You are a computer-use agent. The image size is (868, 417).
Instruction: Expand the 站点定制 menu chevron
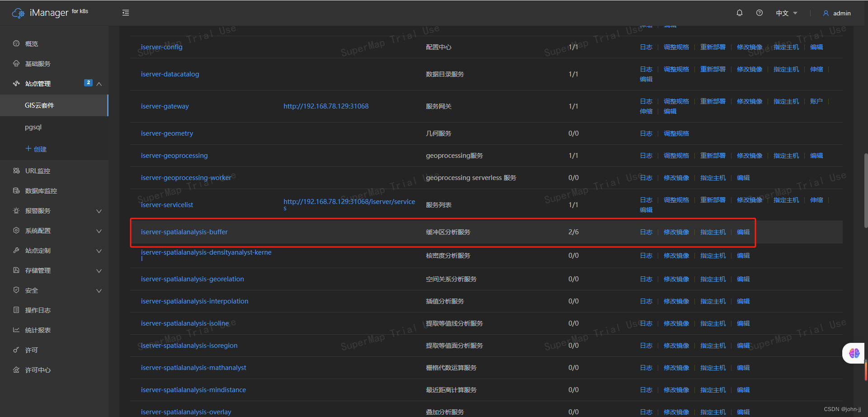coord(99,251)
